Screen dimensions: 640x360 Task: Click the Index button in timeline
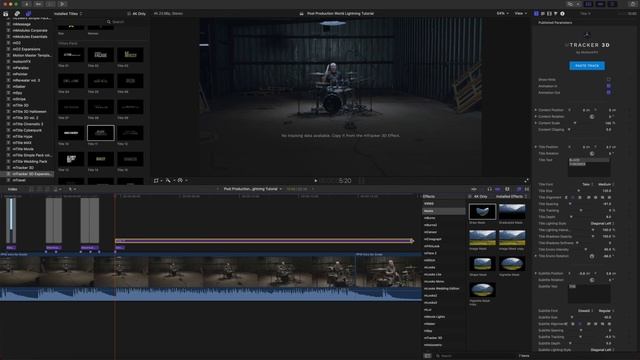13,189
